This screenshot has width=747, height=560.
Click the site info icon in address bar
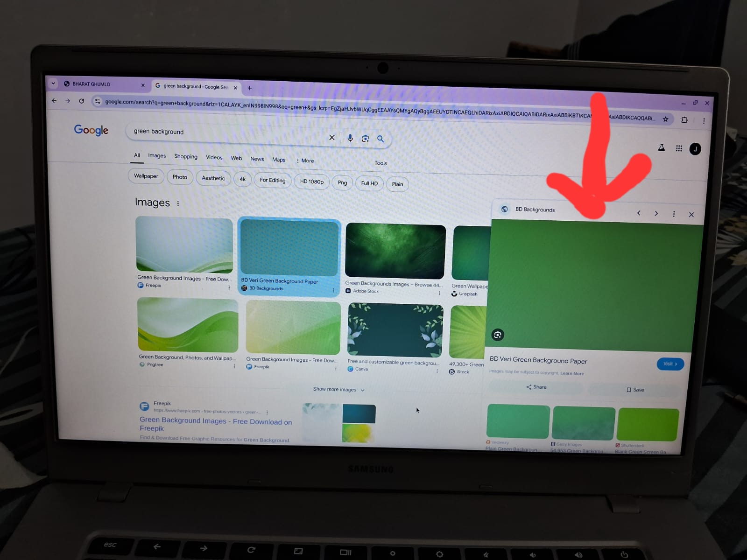point(98,101)
